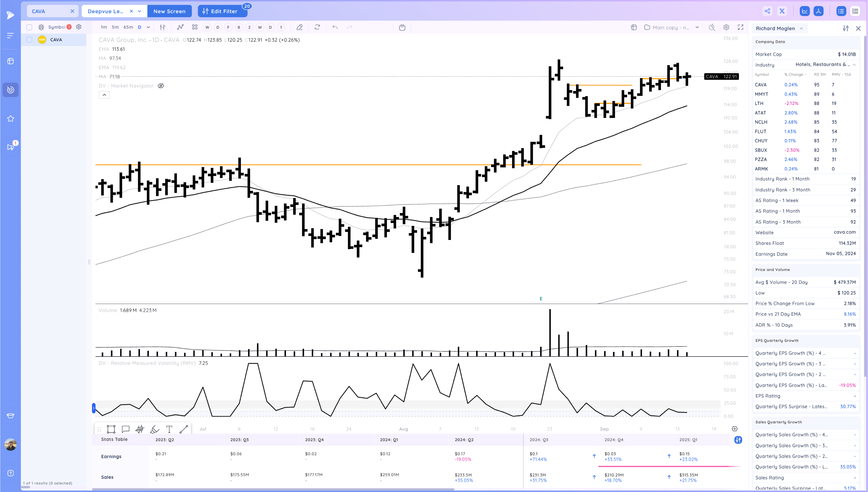Check the CAVA row checkbox
Screen dimensions: 868x492
click(x=29, y=40)
